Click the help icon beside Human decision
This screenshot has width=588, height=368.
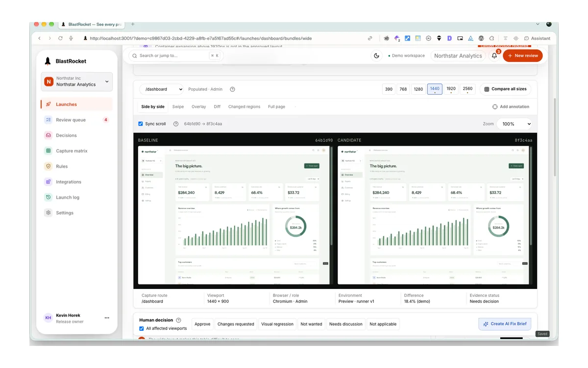point(178,320)
